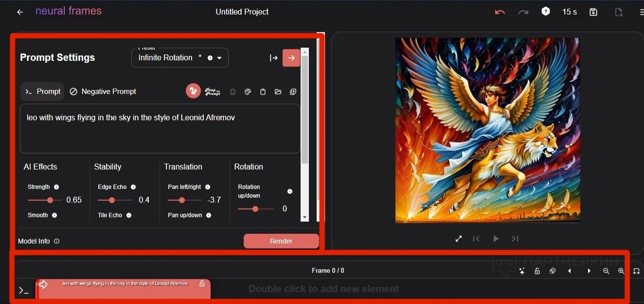The width and height of the screenshot is (644, 304).
Task: Click the 15 s duration label
Action: tap(570, 12)
